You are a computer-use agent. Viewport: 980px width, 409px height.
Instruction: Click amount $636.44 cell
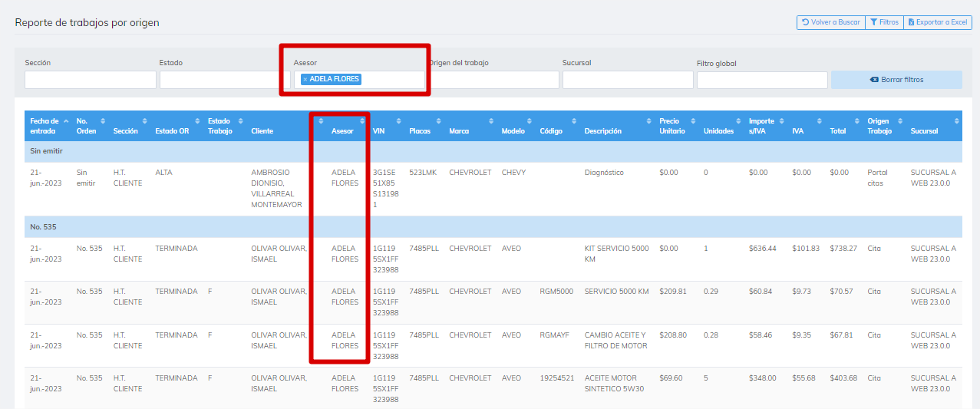763,249
